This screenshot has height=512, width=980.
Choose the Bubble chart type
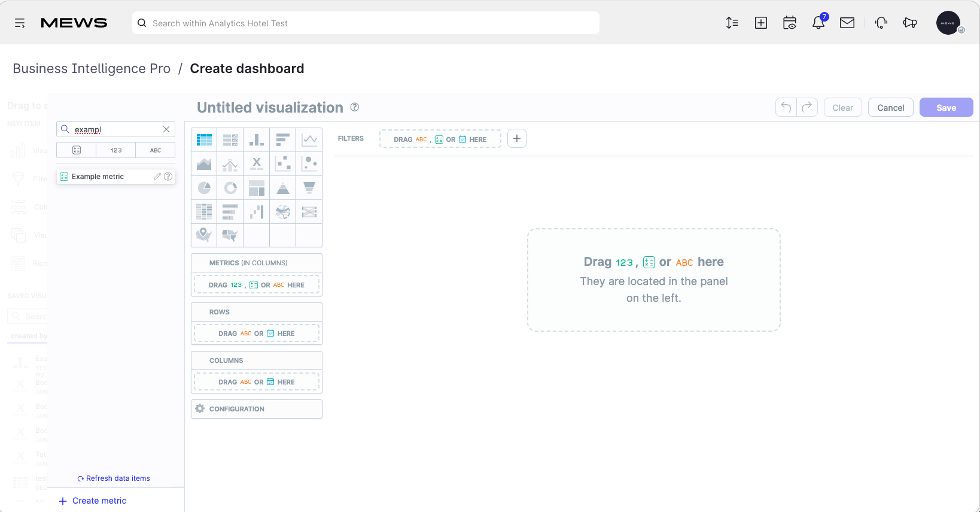point(309,164)
